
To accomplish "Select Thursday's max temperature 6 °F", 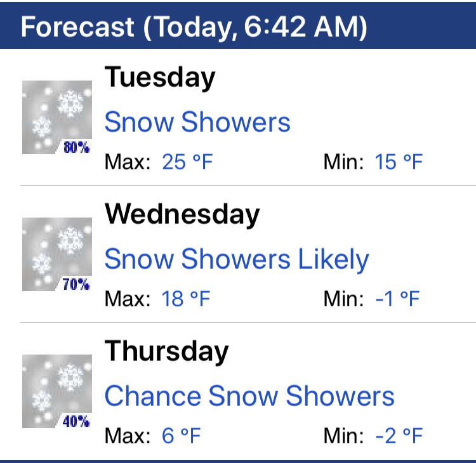I will coord(182,436).
